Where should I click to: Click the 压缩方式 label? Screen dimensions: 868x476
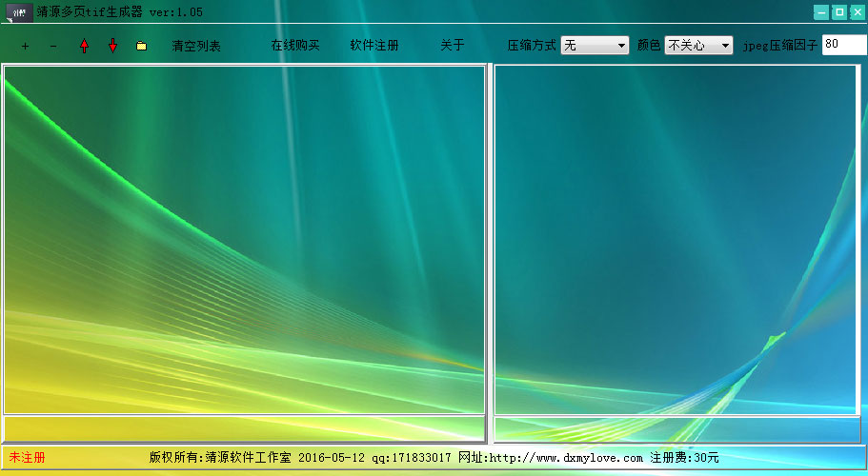(x=532, y=46)
